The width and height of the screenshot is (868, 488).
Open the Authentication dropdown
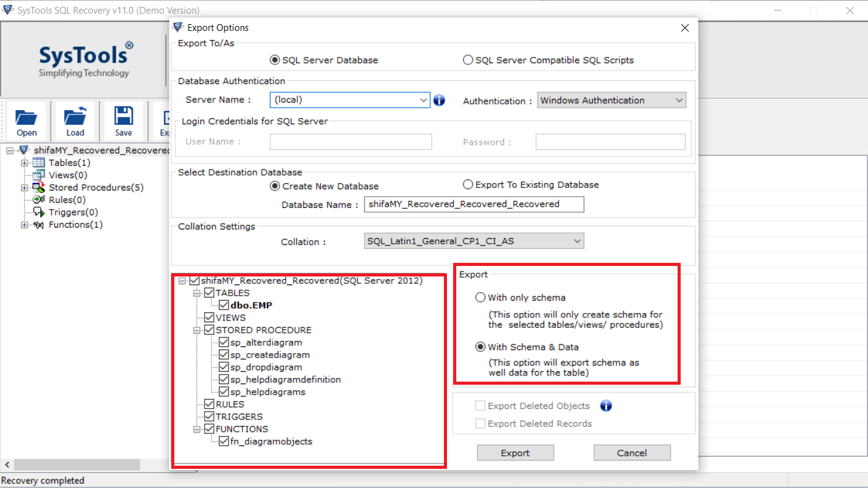679,100
